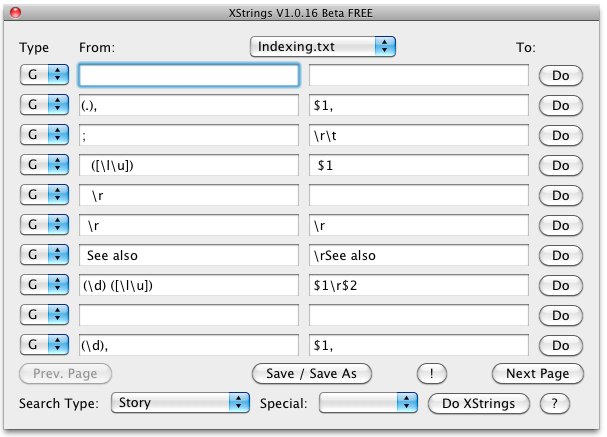607x437 pixels.
Task: Open Type dropdown for the semicolon row
Action: point(45,135)
